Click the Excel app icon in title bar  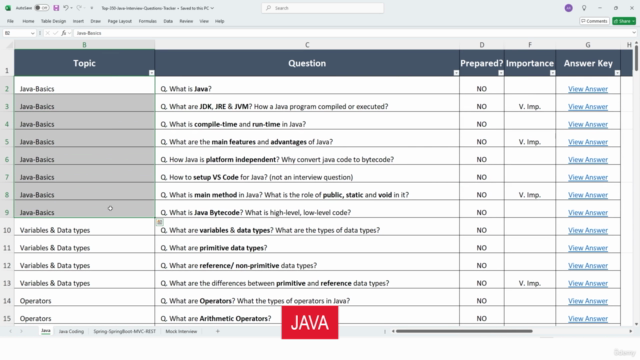tap(7, 8)
